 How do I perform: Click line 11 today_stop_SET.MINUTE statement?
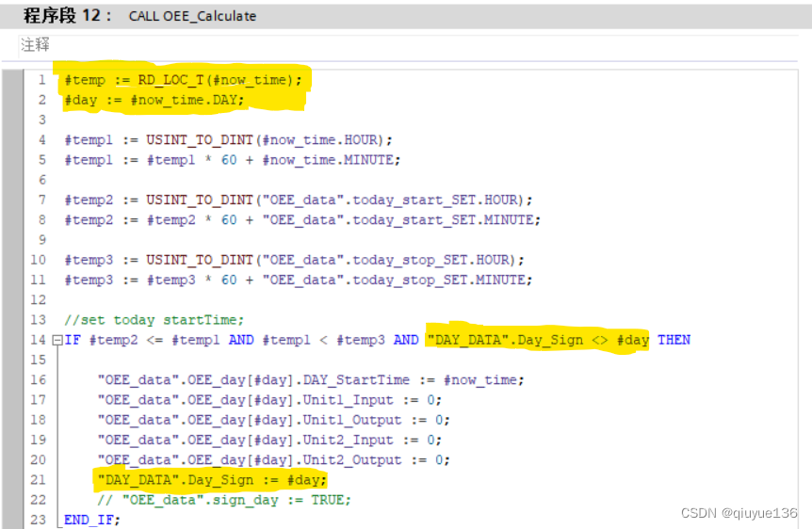point(299,280)
